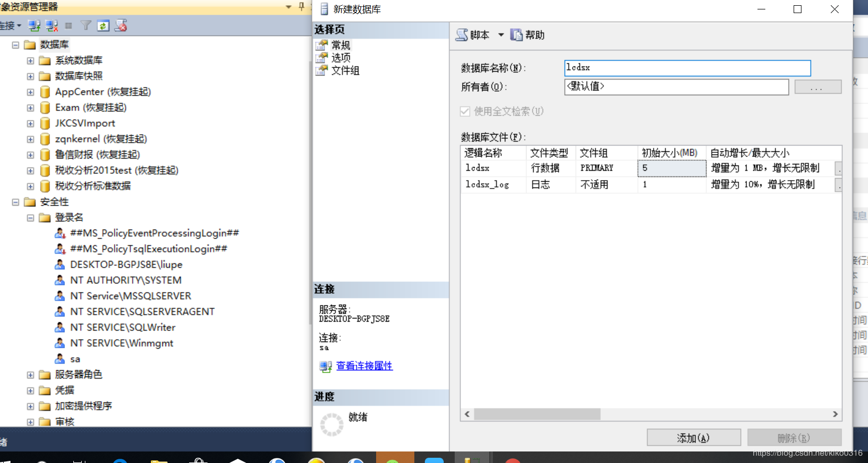Expand the 税收分析标准数据 database node

click(x=30, y=186)
